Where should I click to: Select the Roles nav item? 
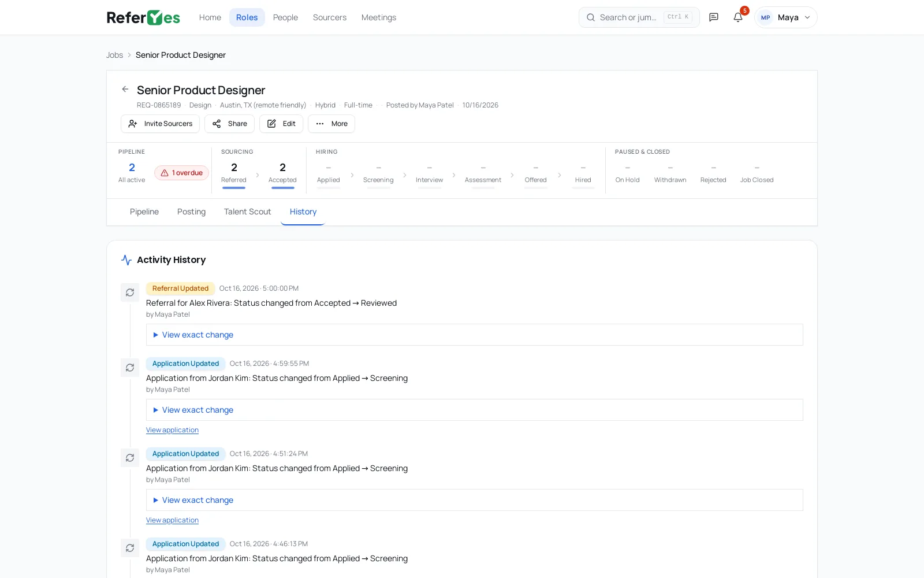point(247,17)
